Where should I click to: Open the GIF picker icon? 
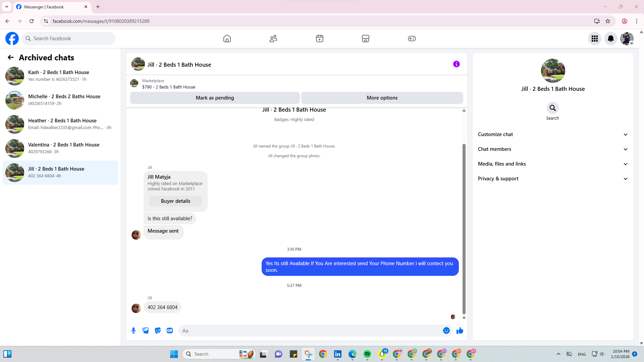point(170,330)
